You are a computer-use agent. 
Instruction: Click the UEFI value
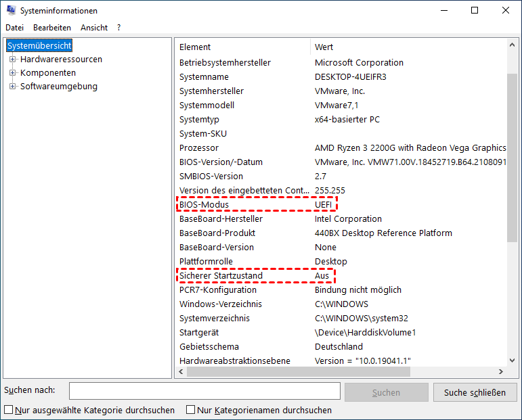click(x=323, y=204)
